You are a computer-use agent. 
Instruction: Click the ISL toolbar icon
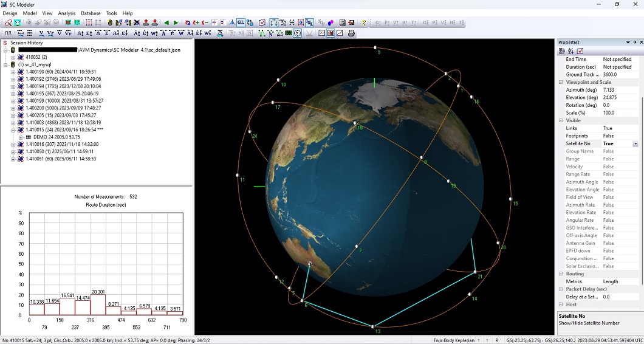310,22
